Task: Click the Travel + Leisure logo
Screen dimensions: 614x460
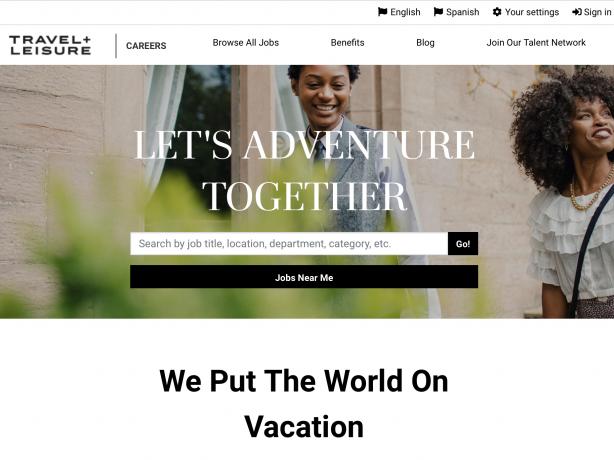Action: (x=50, y=45)
